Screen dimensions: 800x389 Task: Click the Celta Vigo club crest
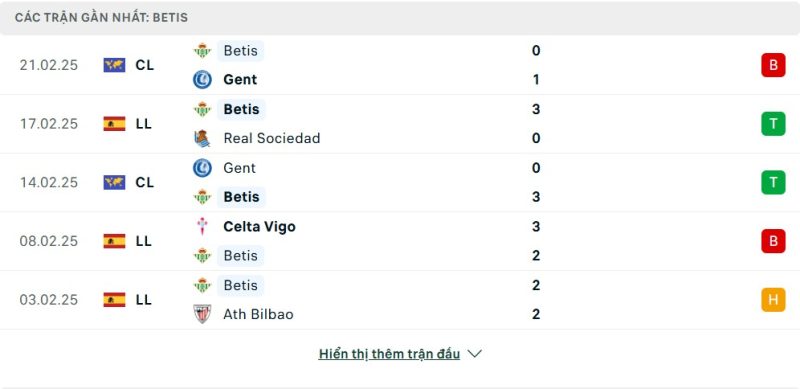click(x=202, y=226)
